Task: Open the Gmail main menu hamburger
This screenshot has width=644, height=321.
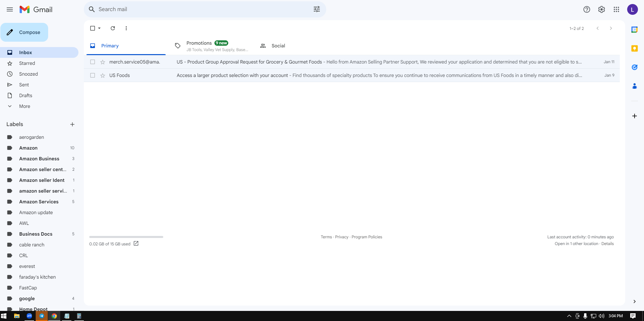Action: [10, 9]
